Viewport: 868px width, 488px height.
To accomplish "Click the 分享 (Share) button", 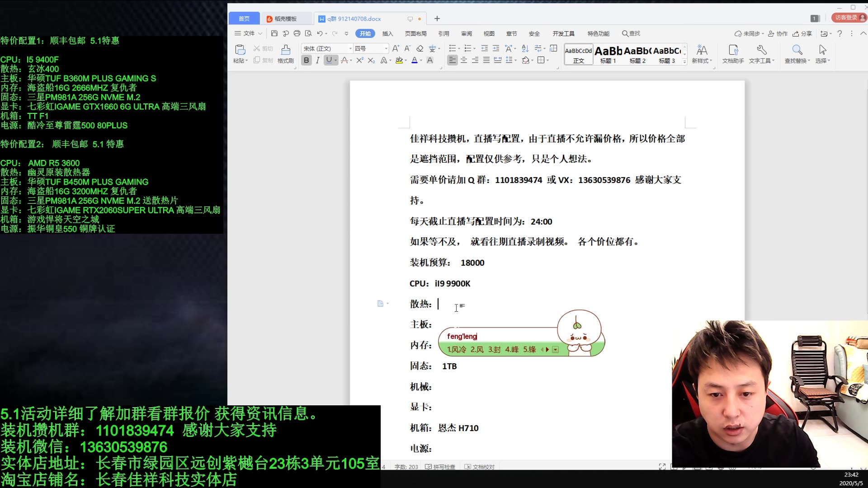I will point(802,33).
